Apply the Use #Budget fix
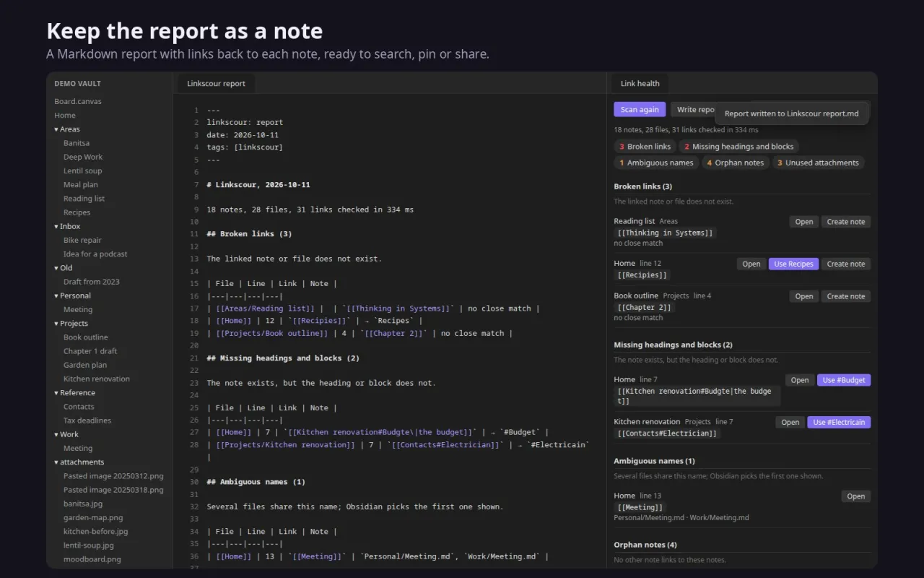This screenshot has width=924, height=578. tap(844, 380)
